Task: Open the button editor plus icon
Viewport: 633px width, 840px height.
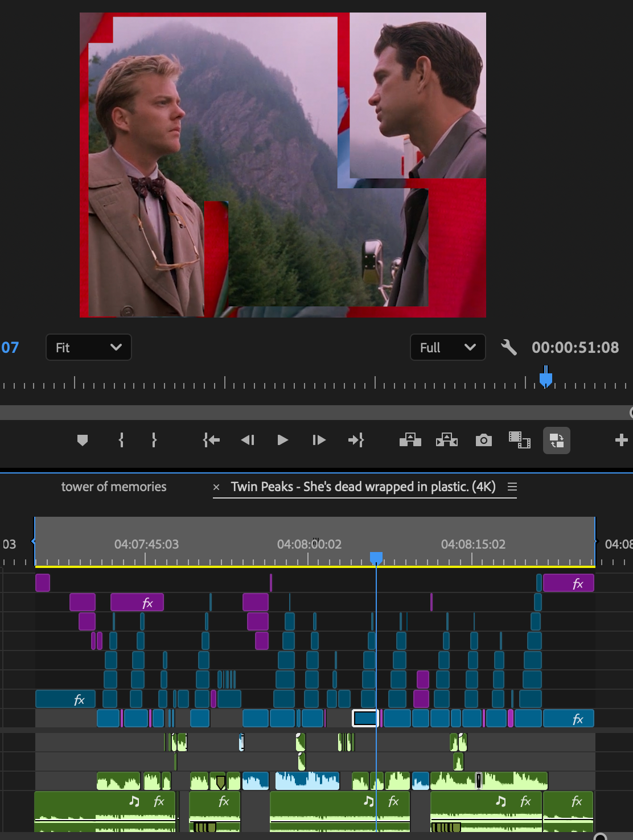Action: 622,440
